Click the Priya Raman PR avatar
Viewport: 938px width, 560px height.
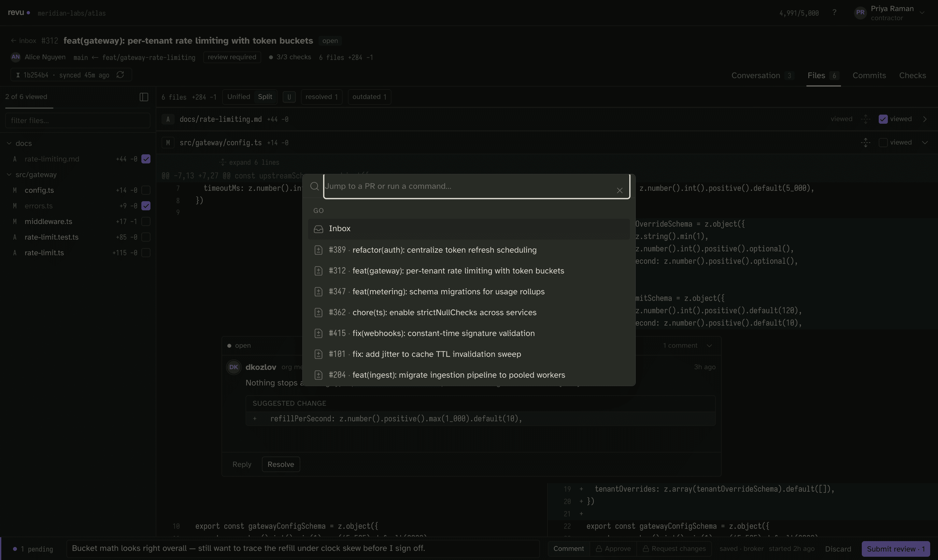(860, 12)
